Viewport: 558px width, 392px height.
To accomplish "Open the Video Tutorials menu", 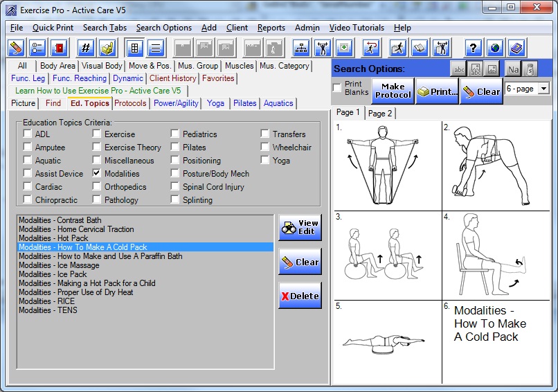I will [x=357, y=28].
